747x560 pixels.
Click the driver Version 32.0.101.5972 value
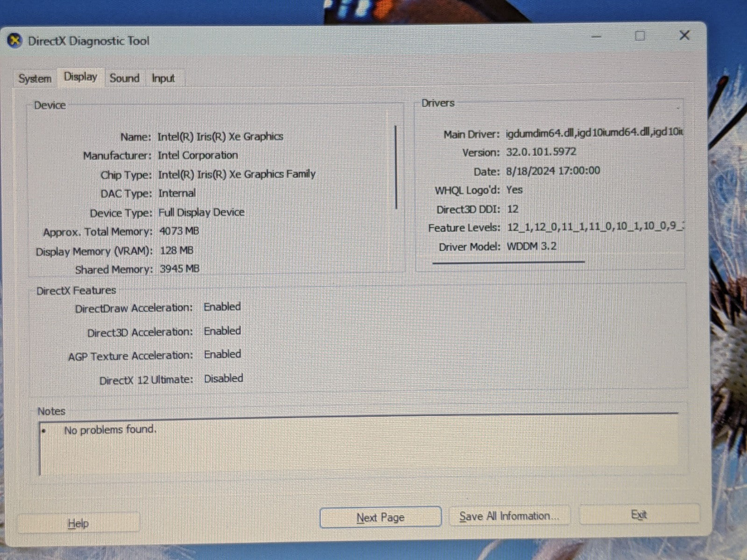[541, 152]
